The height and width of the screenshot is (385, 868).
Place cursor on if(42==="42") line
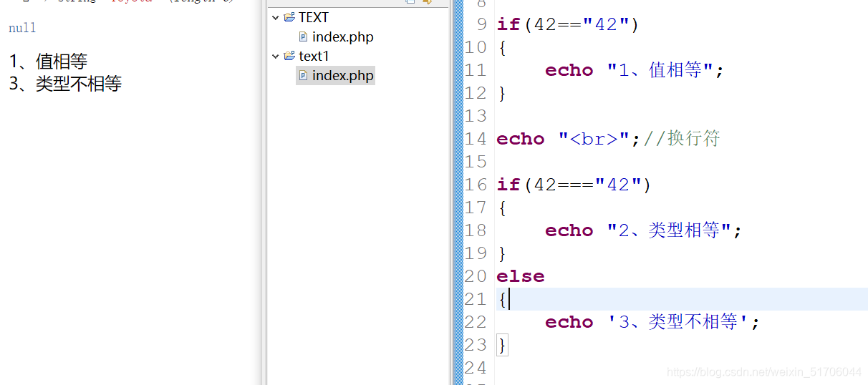coord(574,185)
